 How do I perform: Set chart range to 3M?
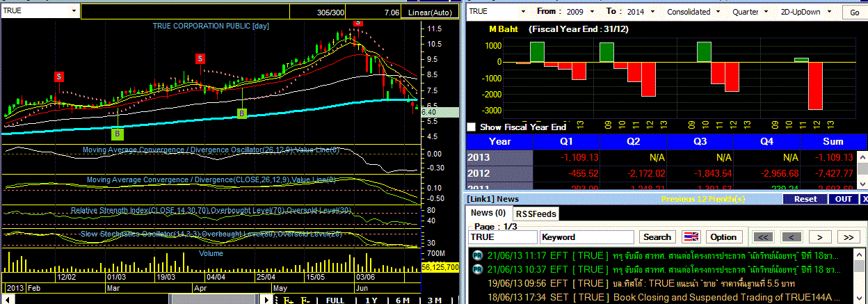point(434,301)
